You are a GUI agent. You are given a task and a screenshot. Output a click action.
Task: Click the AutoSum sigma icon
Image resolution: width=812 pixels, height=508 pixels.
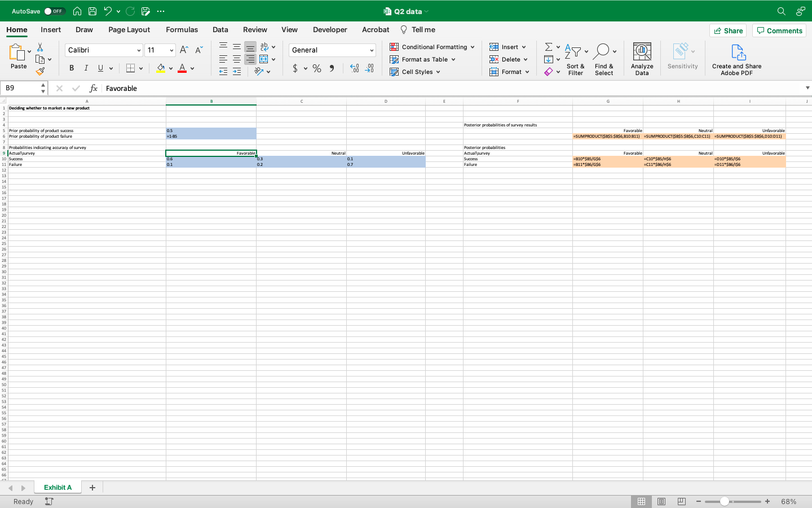(548, 47)
